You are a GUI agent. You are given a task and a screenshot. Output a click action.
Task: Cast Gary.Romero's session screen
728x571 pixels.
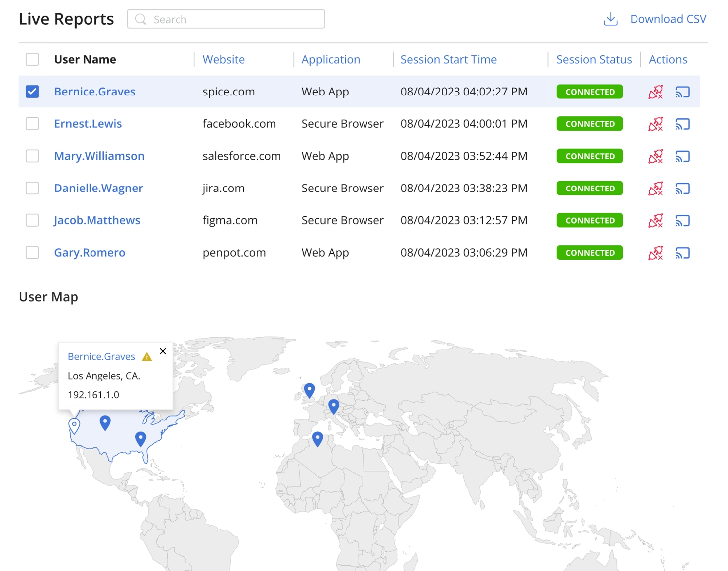pyautogui.click(x=682, y=253)
